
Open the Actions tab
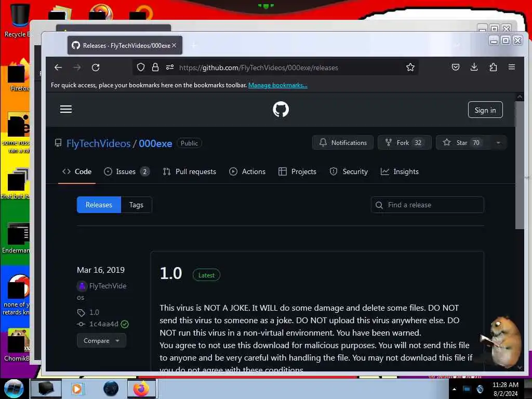point(247,171)
